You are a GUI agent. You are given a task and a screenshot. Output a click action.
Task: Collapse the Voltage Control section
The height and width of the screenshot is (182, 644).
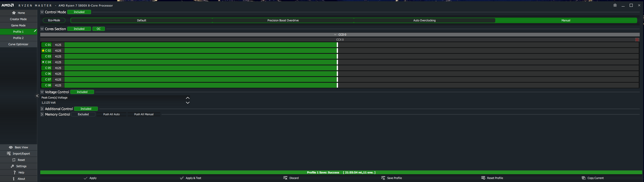[x=42, y=92]
